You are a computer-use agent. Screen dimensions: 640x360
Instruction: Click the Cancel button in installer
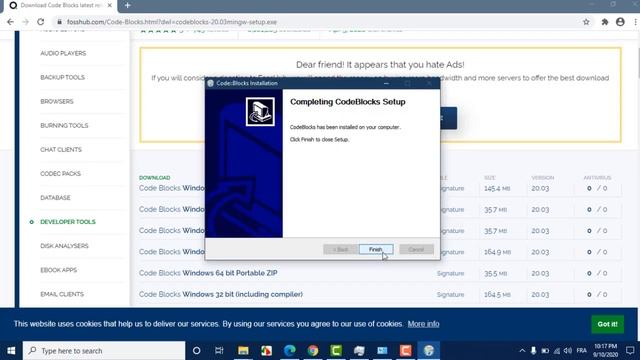point(416,249)
